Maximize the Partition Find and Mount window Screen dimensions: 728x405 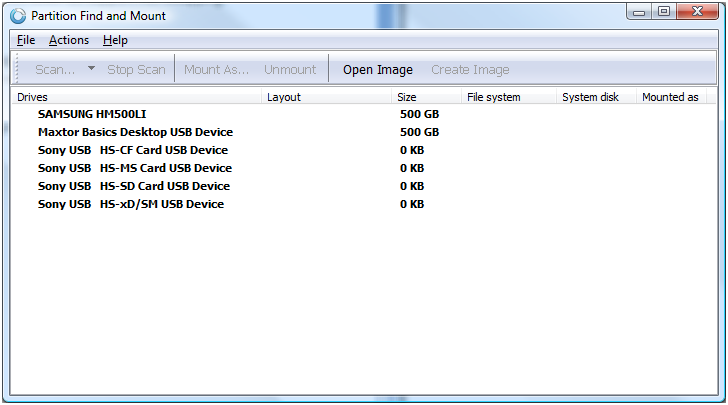[664, 12]
